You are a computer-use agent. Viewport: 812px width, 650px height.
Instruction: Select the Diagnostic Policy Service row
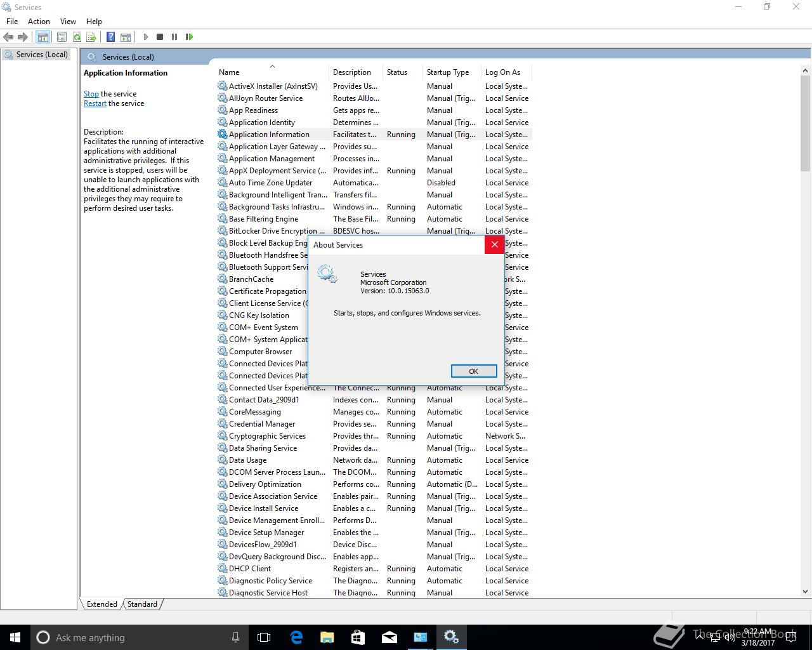pyautogui.click(x=374, y=580)
